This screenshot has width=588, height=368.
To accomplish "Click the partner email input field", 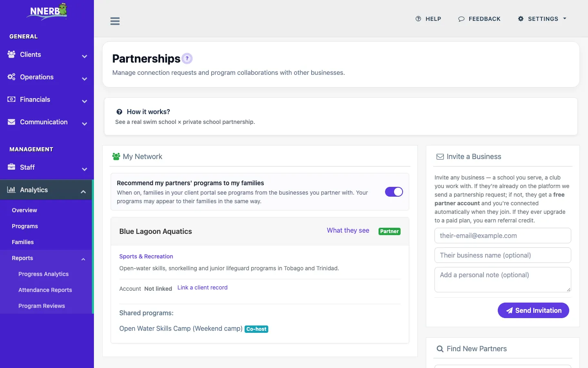I will tap(503, 236).
